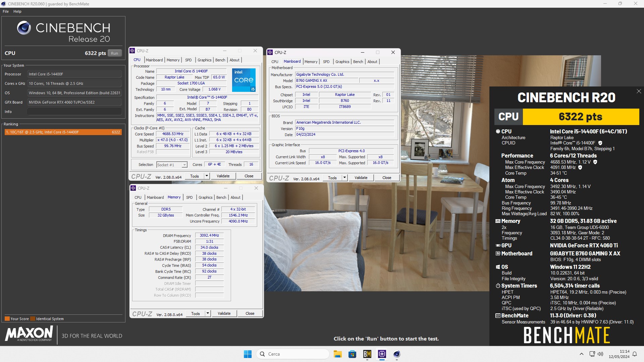Click the Windows Start button
Viewport: 644px width, 362px height.
pyautogui.click(x=248, y=354)
